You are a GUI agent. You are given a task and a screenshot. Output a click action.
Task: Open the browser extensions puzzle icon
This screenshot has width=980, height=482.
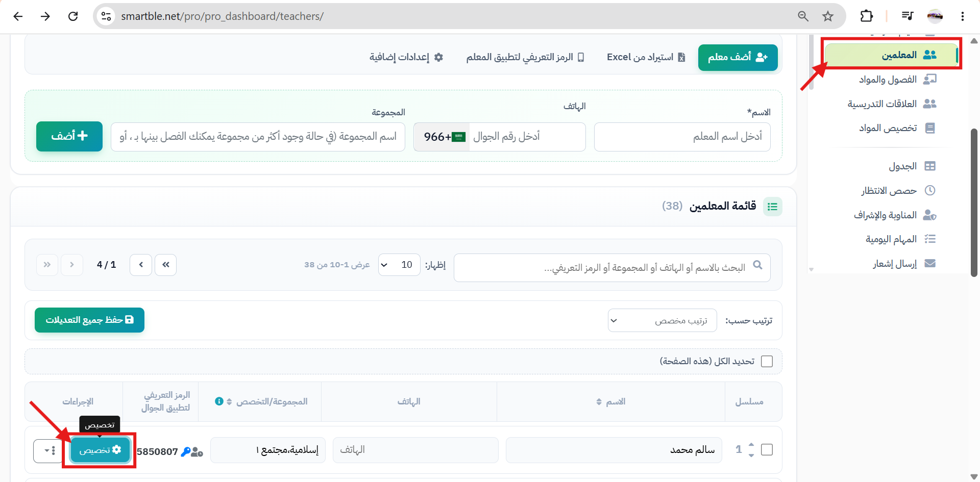pyautogui.click(x=866, y=16)
